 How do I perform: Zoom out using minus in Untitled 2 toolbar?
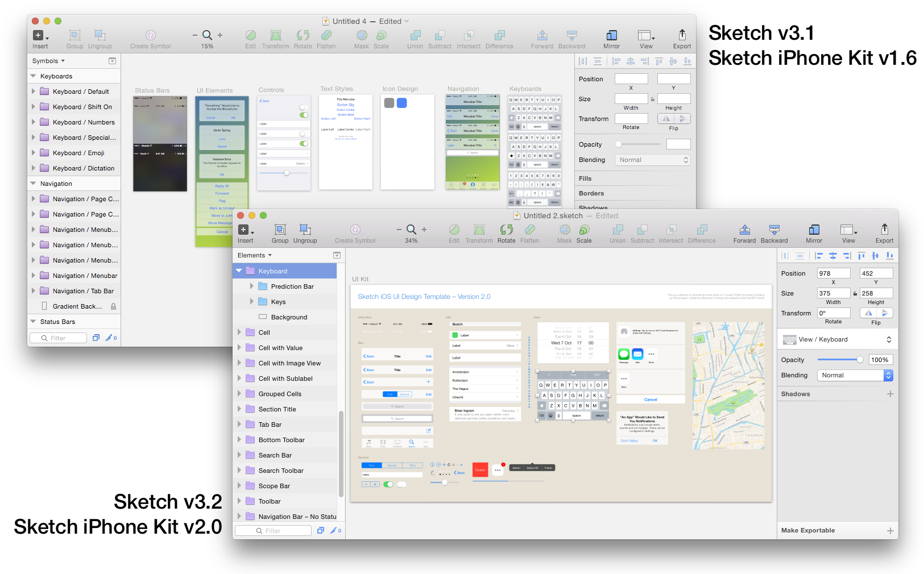(399, 230)
